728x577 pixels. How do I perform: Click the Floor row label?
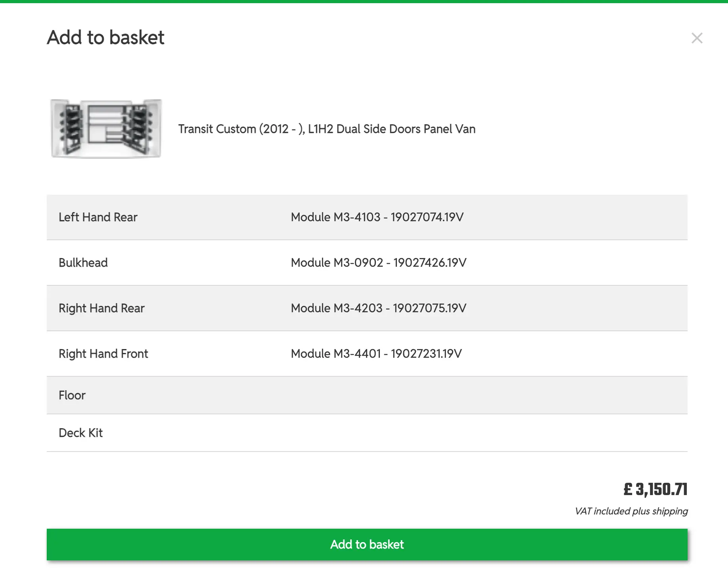pos(72,395)
